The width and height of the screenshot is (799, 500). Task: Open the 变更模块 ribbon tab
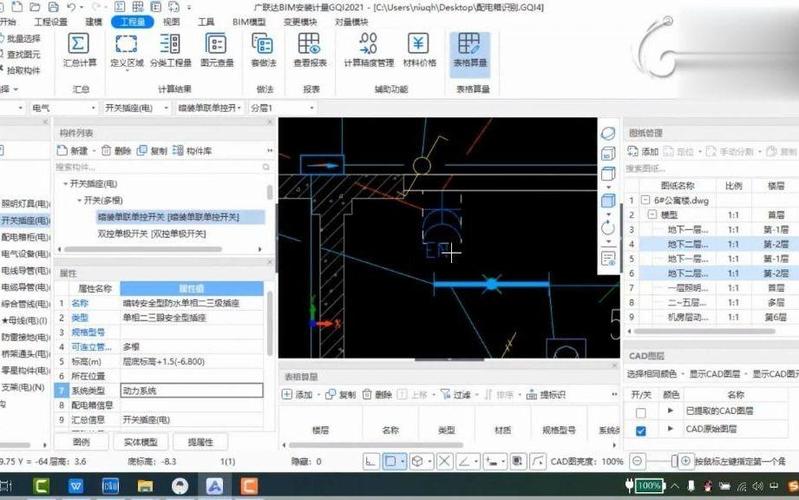pyautogui.click(x=300, y=22)
